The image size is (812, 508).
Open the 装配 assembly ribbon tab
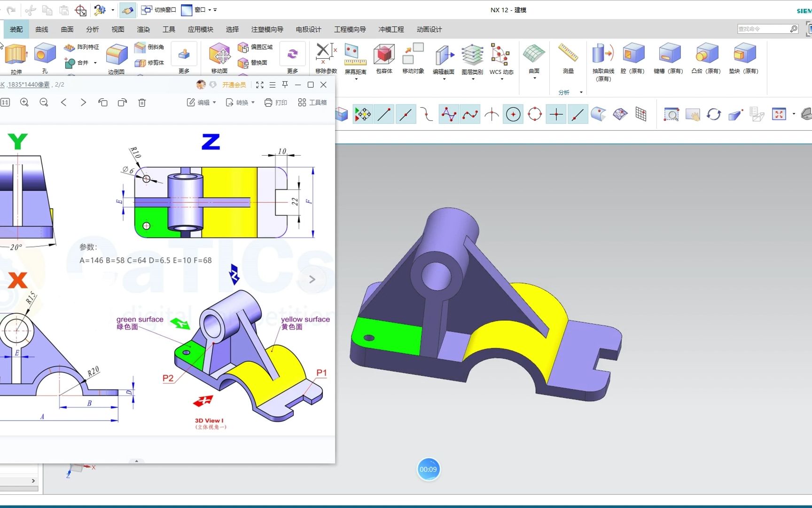click(x=16, y=29)
